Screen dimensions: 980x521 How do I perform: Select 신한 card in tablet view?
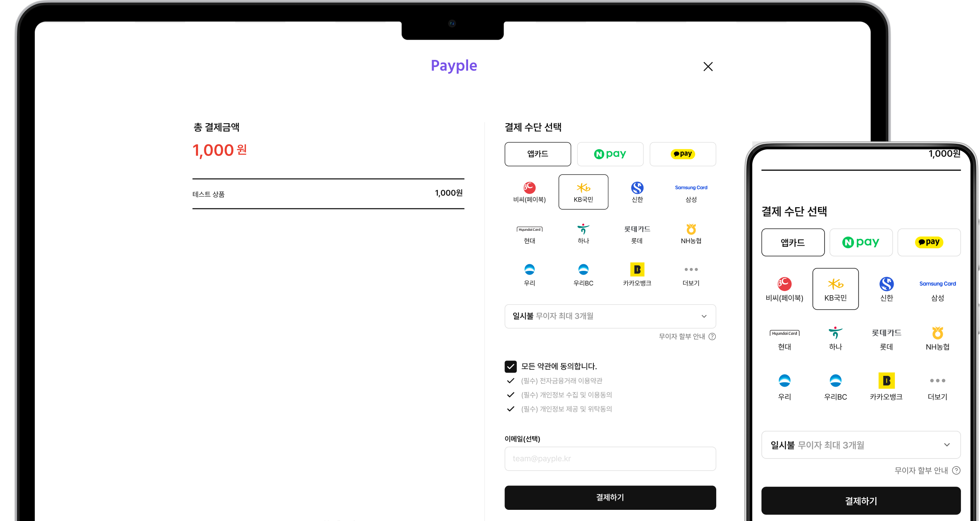pos(637,192)
